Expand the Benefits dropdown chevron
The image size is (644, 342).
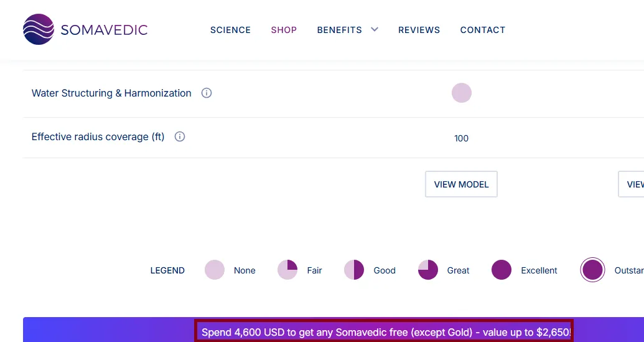click(374, 29)
